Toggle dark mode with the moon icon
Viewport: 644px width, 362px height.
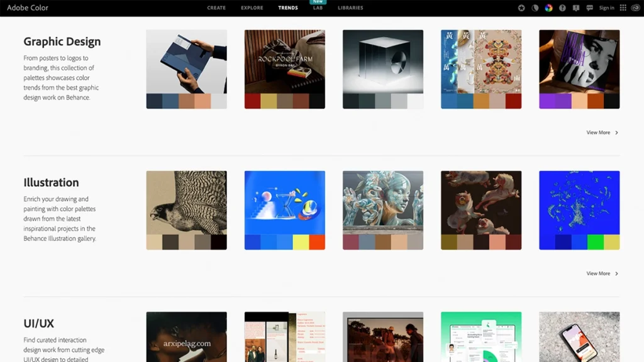point(535,8)
